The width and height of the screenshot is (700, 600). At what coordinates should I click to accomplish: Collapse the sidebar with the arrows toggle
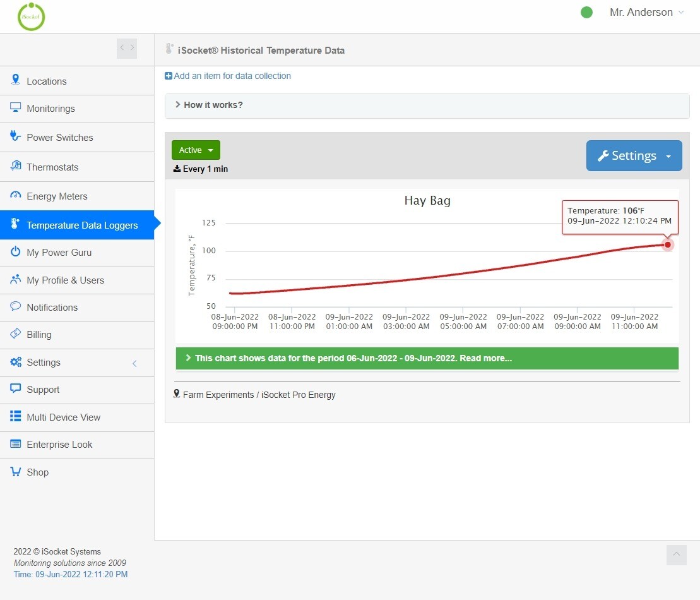click(127, 48)
